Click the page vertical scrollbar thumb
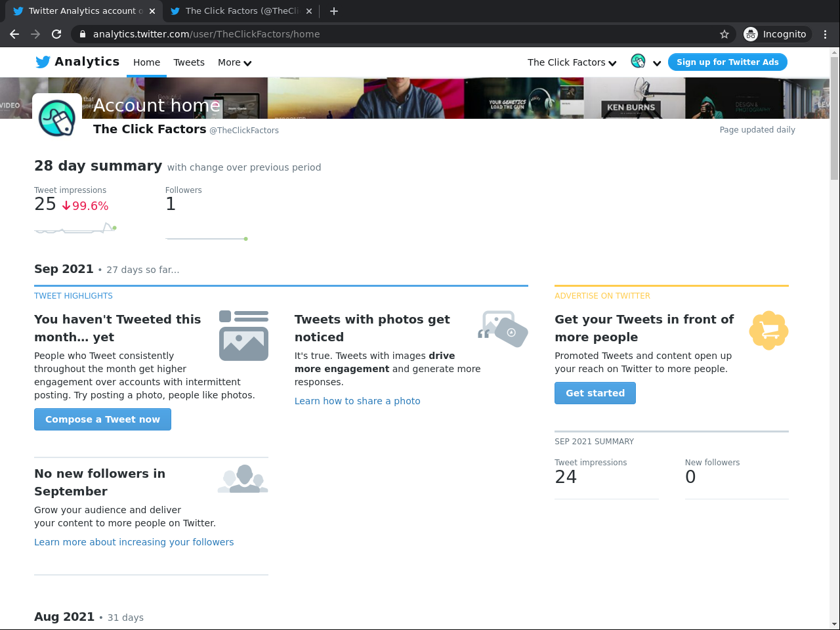Viewport: 840px width, 630px height. point(834,118)
